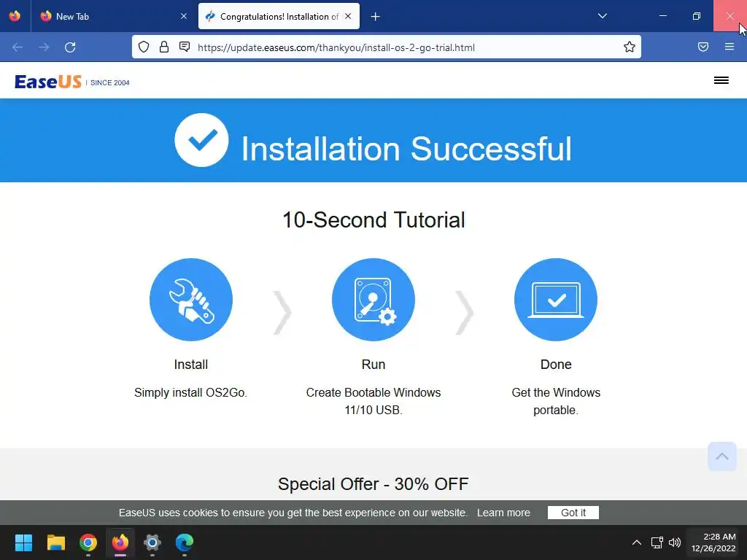Image resolution: width=747 pixels, height=560 pixels.
Task: Accept cookies with Got it button
Action: pyautogui.click(x=573, y=513)
